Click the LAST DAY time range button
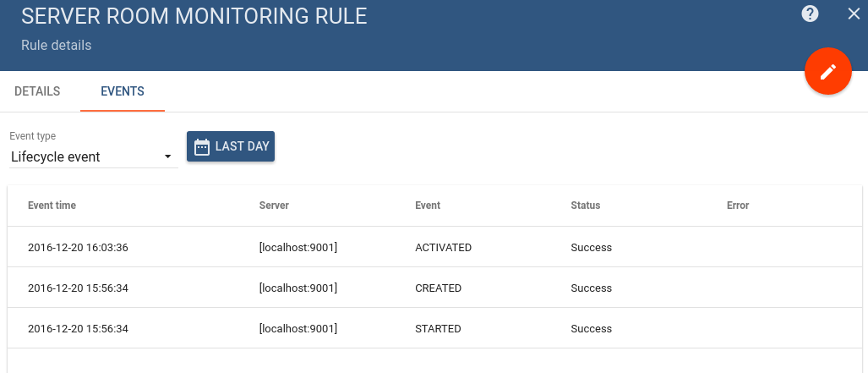Image resolution: width=868 pixels, height=373 pixels. pyautogui.click(x=230, y=146)
